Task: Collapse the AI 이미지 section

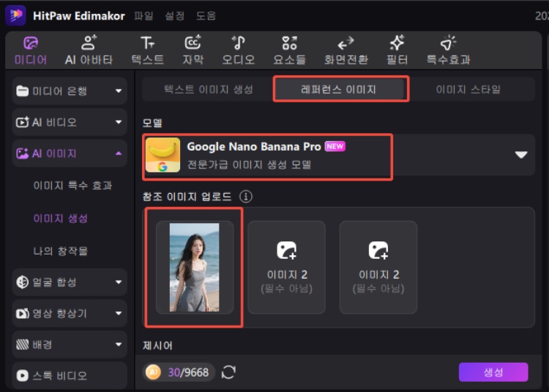Action: tap(70, 153)
